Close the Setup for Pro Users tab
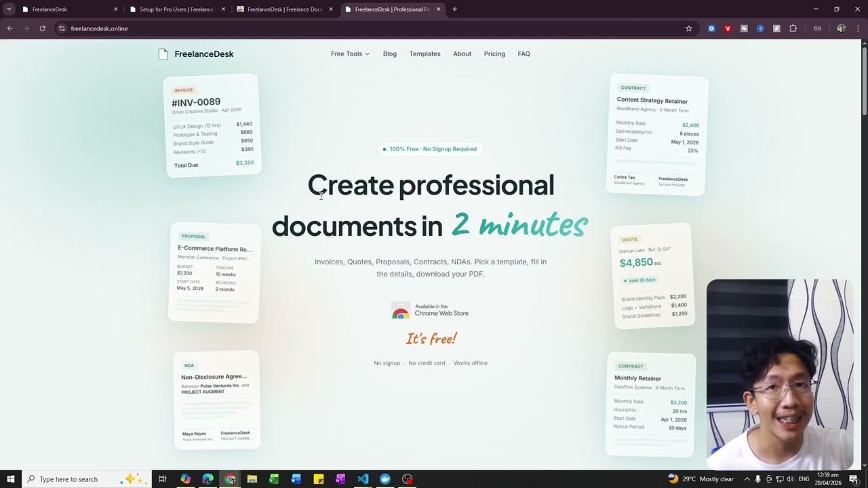 [x=223, y=9]
